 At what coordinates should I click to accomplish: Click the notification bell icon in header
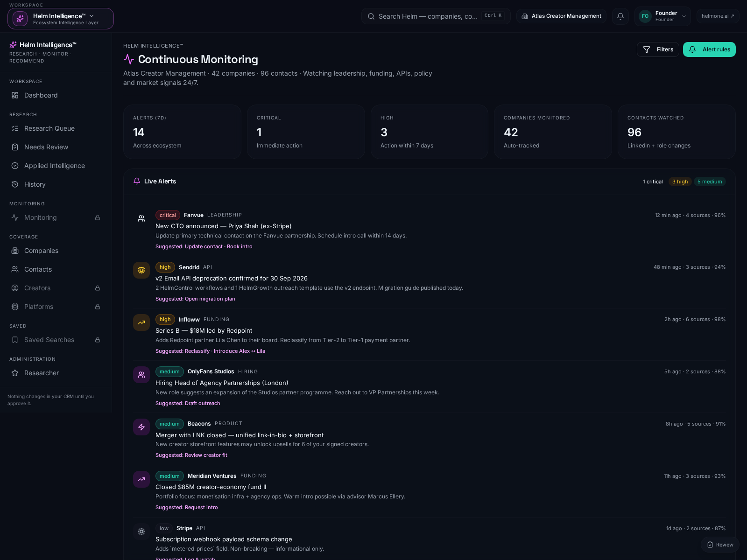point(620,16)
